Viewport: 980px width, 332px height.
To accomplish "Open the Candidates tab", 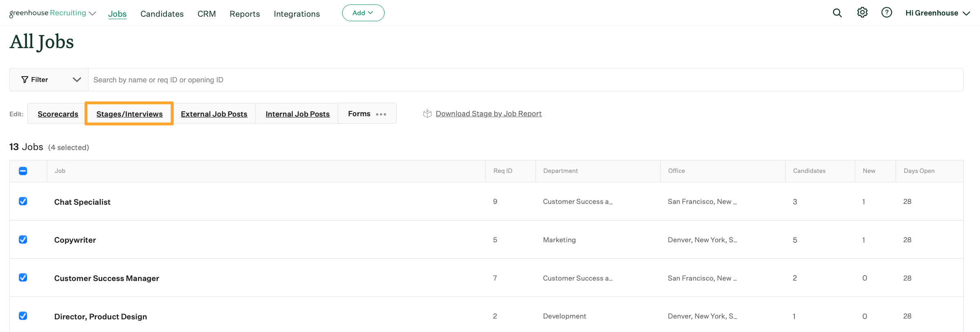I will 162,14.
